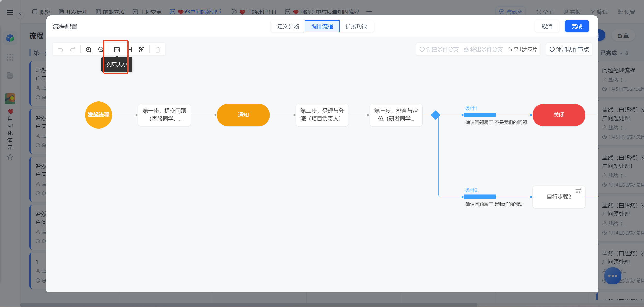The width and height of the screenshot is (644, 307).
Task: Set canvas to actual size 1:1
Action: 117,49
